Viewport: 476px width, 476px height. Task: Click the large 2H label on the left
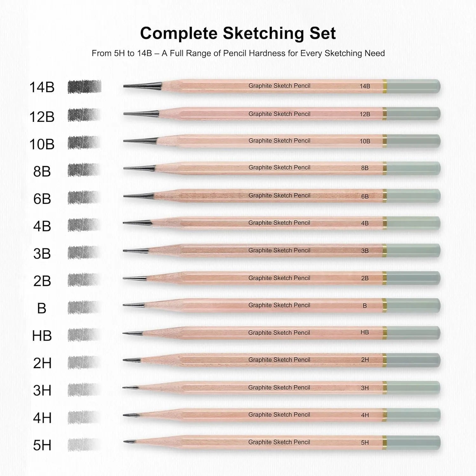(42, 363)
